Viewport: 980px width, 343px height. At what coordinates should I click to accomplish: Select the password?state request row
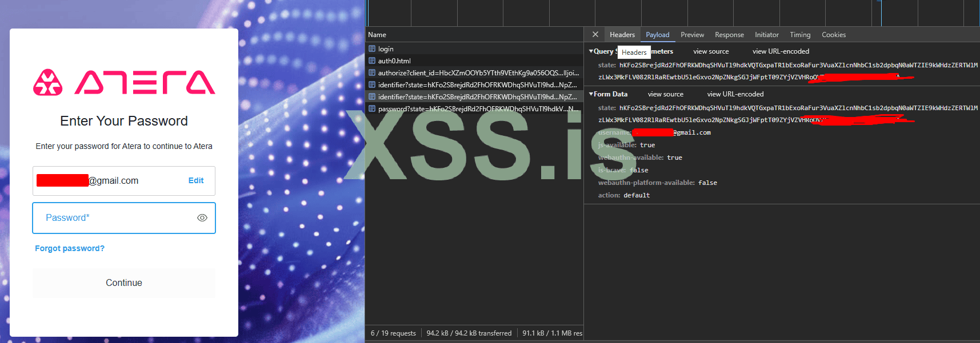tap(474, 109)
